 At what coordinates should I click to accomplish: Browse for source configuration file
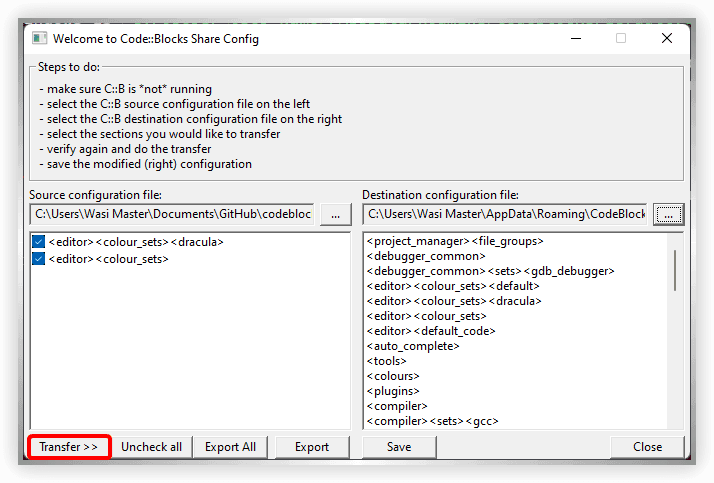[336, 214]
